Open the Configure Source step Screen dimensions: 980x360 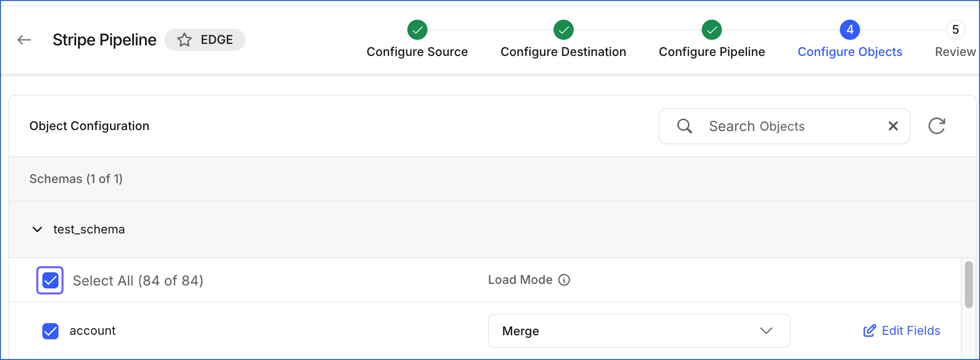[417, 52]
